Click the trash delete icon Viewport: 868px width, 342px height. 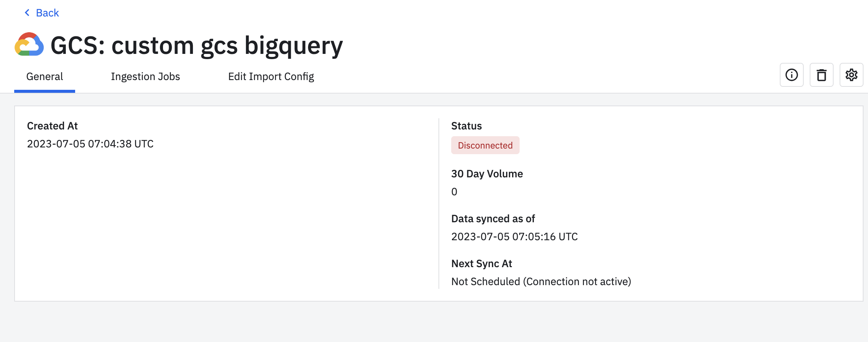tap(821, 75)
